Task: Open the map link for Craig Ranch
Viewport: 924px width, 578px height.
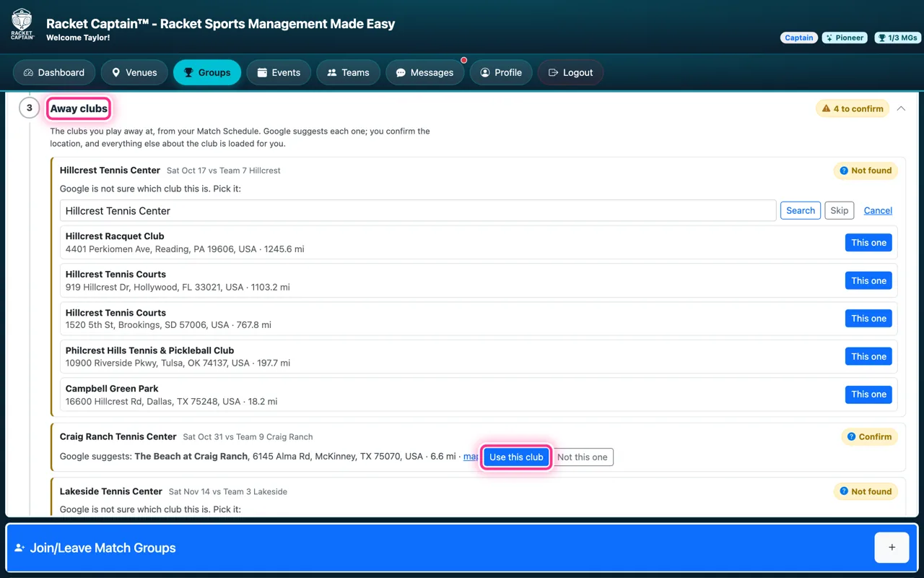Action: point(471,457)
